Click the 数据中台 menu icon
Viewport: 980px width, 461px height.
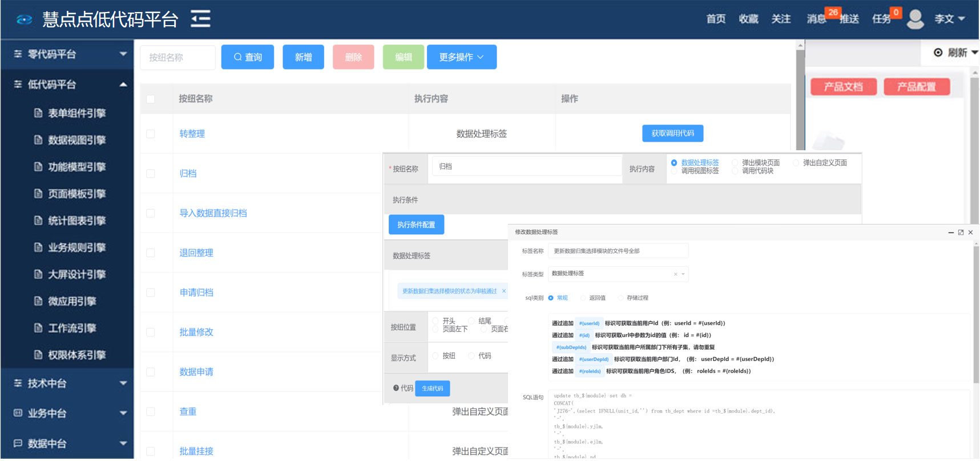point(18,443)
